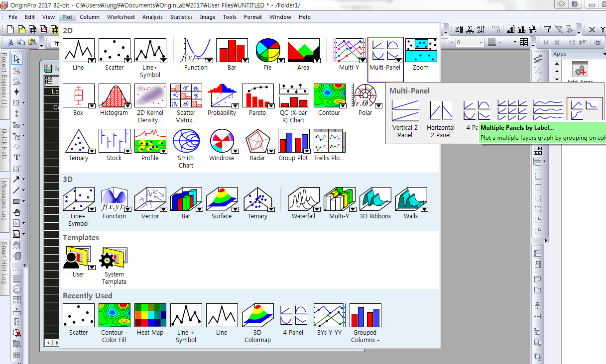Screen dimensions: 606x364
Task: Open the Analysis menu
Action: pyautogui.click(x=152, y=17)
